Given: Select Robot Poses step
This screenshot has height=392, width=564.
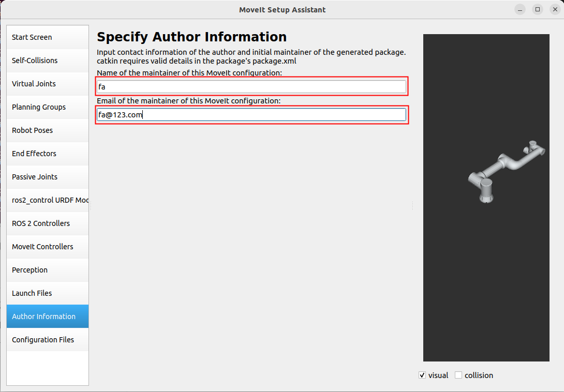Looking at the screenshot, I should 48,130.
